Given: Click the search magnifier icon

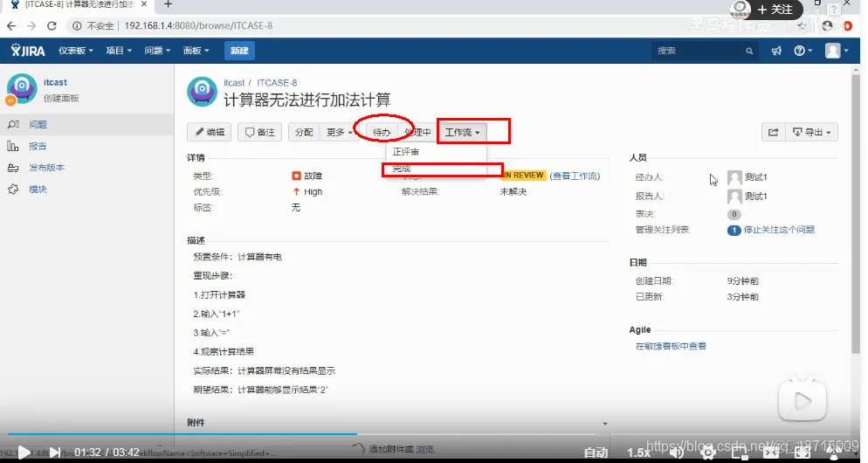Looking at the screenshot, I should pyautogui.click(x=749, y=51).
